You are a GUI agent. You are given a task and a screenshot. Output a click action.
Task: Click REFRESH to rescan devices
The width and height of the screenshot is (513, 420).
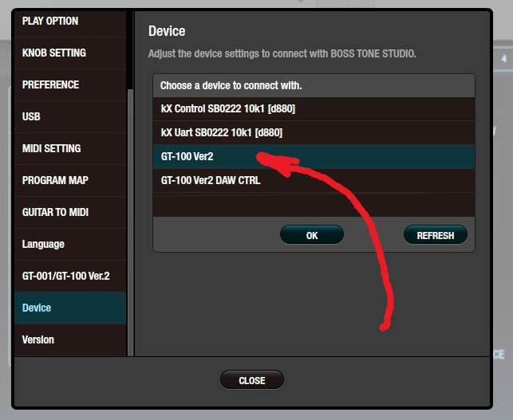coord(436,235)
